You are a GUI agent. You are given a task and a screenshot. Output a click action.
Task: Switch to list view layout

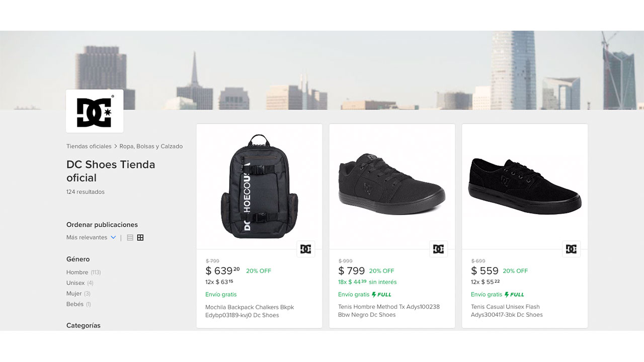tap(130, 237)
